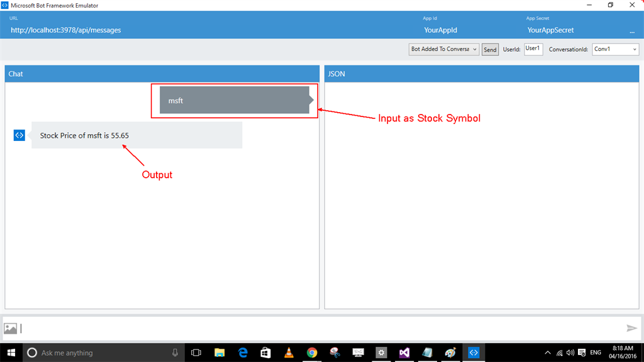Viewport: 644px width, 362px height.
Task: Open Visual Studio from taskbar
Action: (x=404, y=353)
